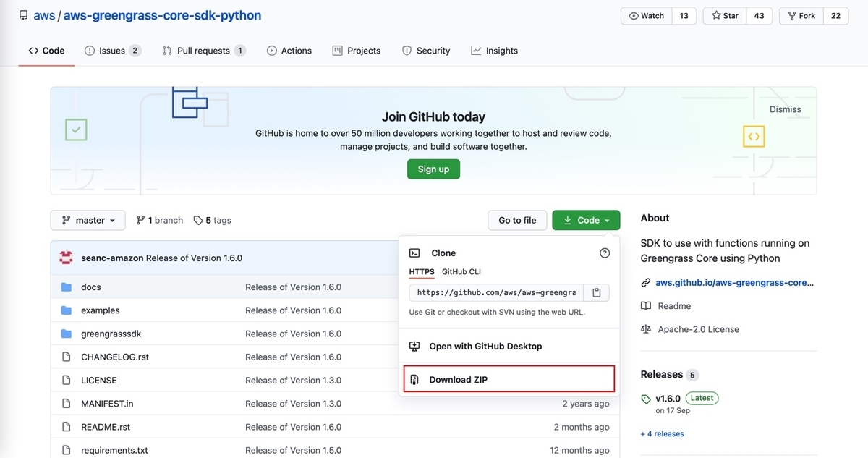Click the clone URL input field
This screenshot has height=458, width=868.
pos(497,293)
